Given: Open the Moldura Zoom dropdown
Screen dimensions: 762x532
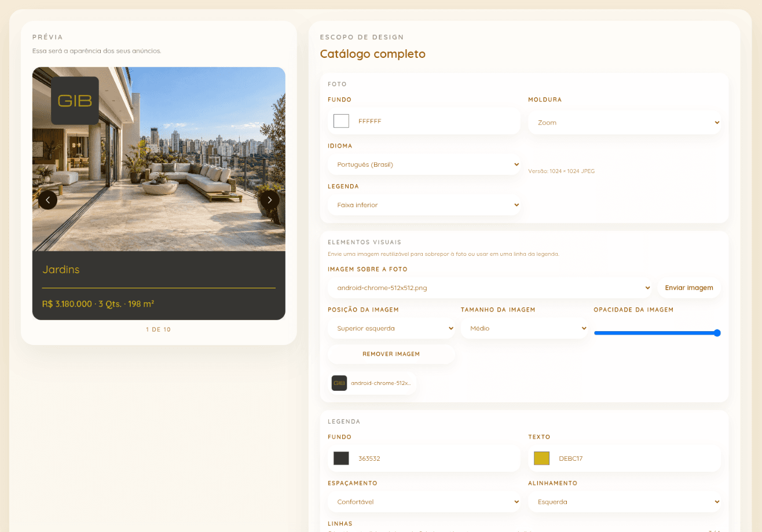Looking at the screenshot, I should point(624,122).
